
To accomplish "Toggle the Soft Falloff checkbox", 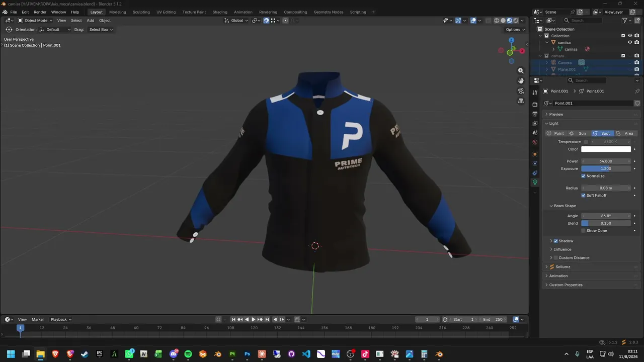I will pos(584,195).
